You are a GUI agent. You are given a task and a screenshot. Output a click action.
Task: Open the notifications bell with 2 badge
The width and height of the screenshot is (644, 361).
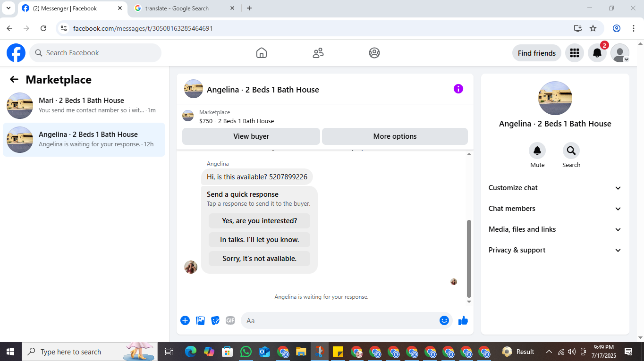(x=597, y=53)
